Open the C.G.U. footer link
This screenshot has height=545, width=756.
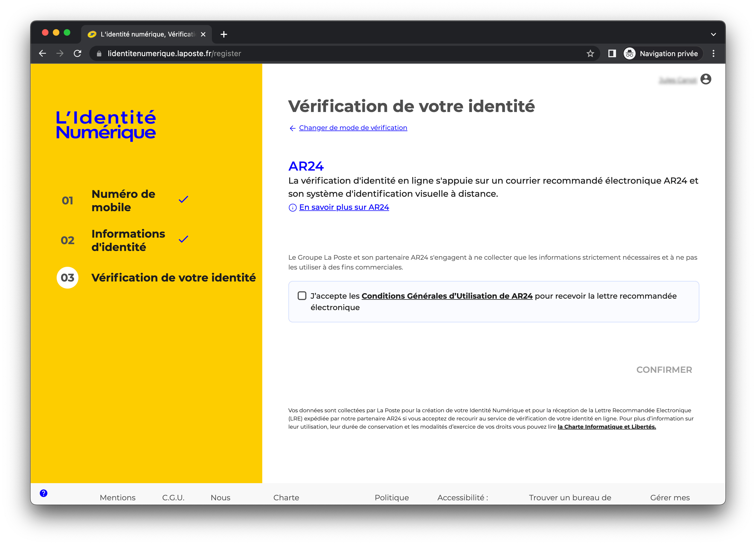click(173, 497)
